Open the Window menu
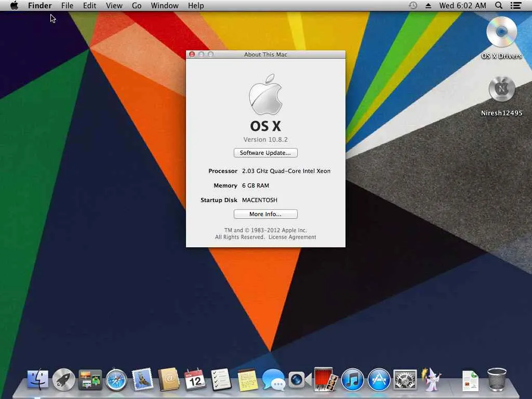The width and height of the screenshot is (532, 399). [165, 6]
